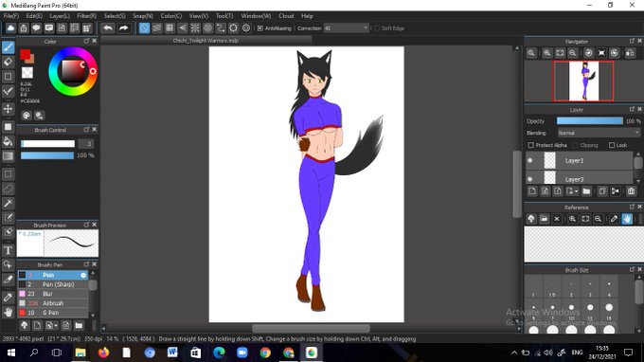
Task: Click the red foreground color swatch
Action: pyautogui.click(x=26, y=54)
